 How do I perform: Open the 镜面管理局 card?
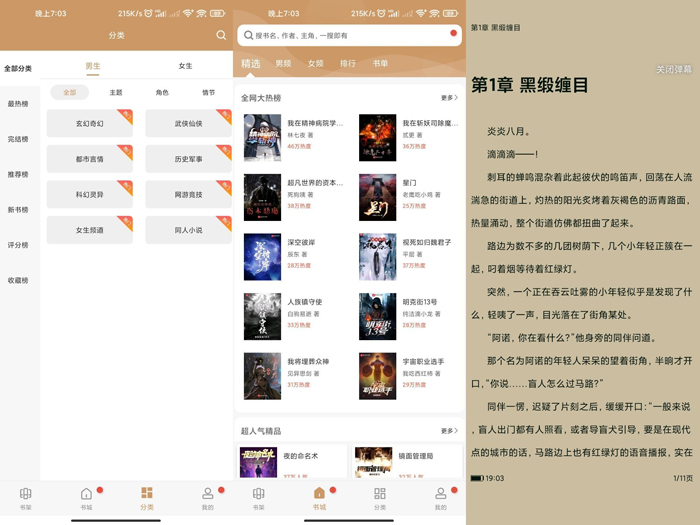coord(407,461)
